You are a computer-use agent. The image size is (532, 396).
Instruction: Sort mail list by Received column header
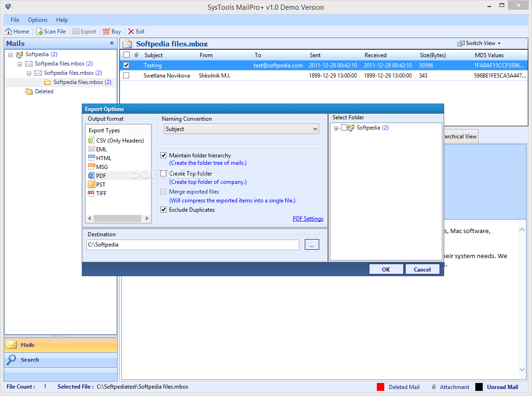(x=375, y=55)
